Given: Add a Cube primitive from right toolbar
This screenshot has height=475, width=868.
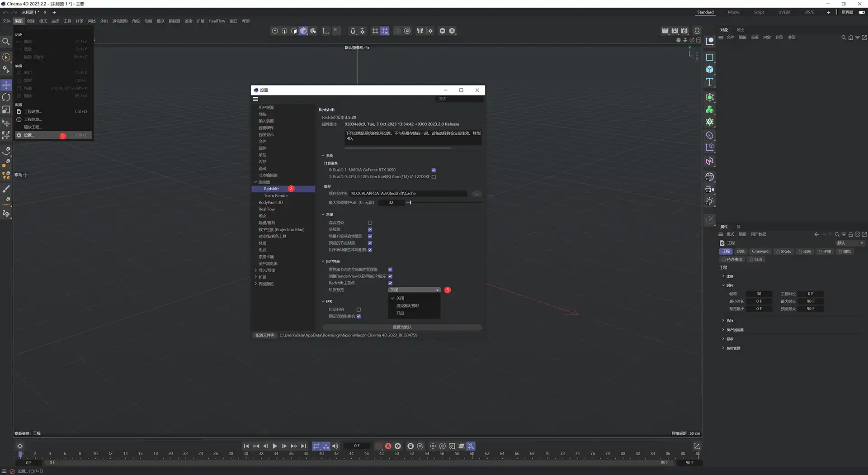Looking at the screenshot, I should pyautogui.click(x=710, y=69).
